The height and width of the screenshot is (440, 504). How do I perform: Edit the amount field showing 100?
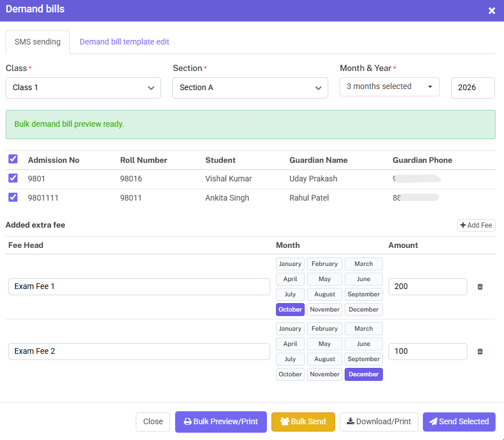427,352
